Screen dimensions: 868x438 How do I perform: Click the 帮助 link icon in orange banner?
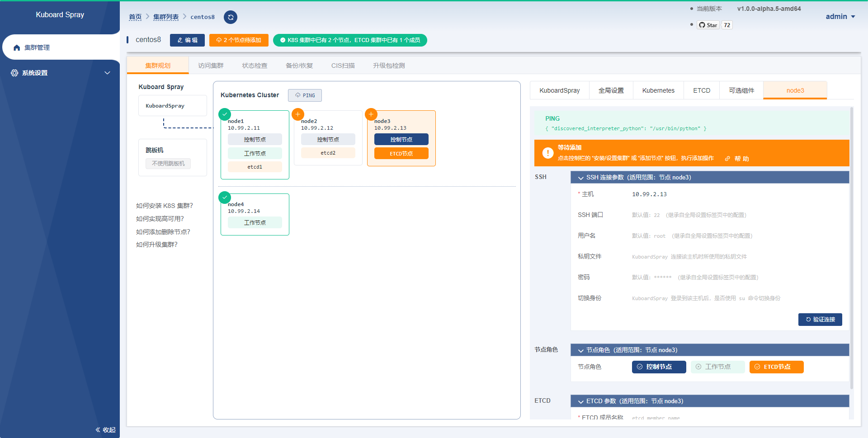pos(727,159)
